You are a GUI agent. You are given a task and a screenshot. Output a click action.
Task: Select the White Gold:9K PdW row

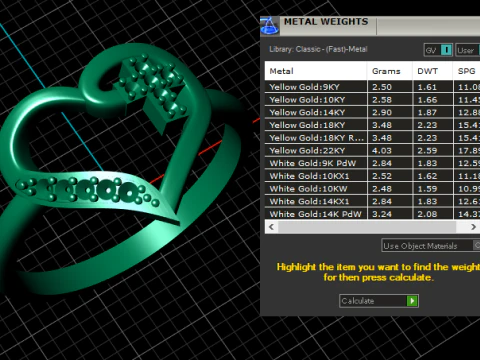[372, 163]
